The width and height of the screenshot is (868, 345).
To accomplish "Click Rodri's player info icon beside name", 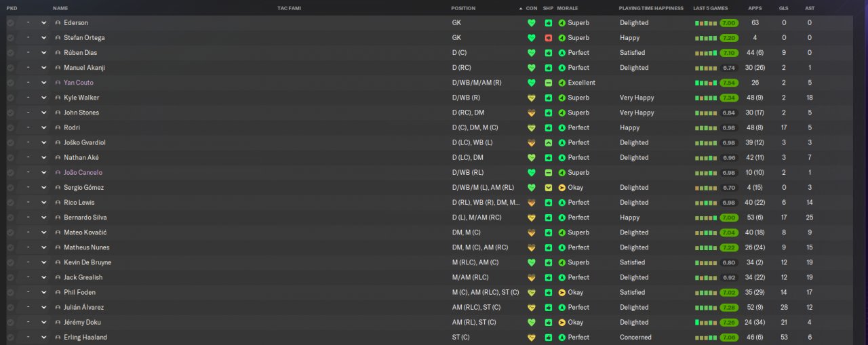I will (x=58, y=127).
